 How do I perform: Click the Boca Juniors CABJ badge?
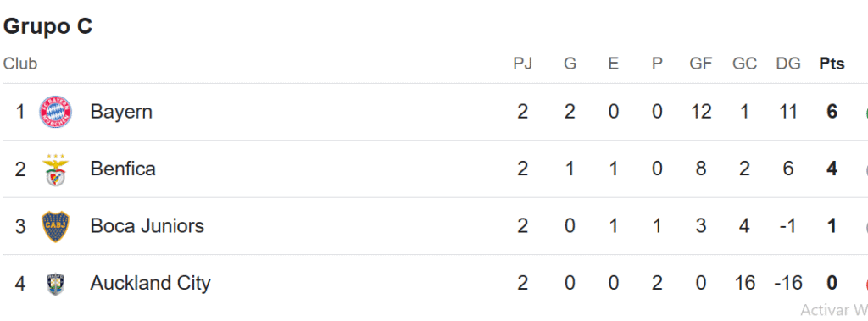click(x=55, y=226)
